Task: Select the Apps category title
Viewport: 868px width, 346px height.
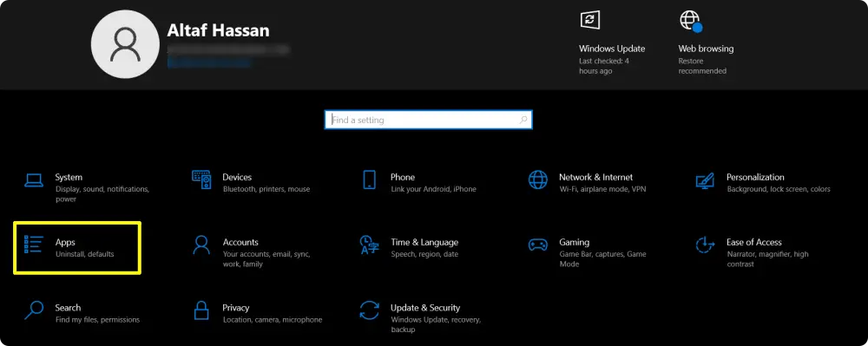Action: tap(65, 242)
